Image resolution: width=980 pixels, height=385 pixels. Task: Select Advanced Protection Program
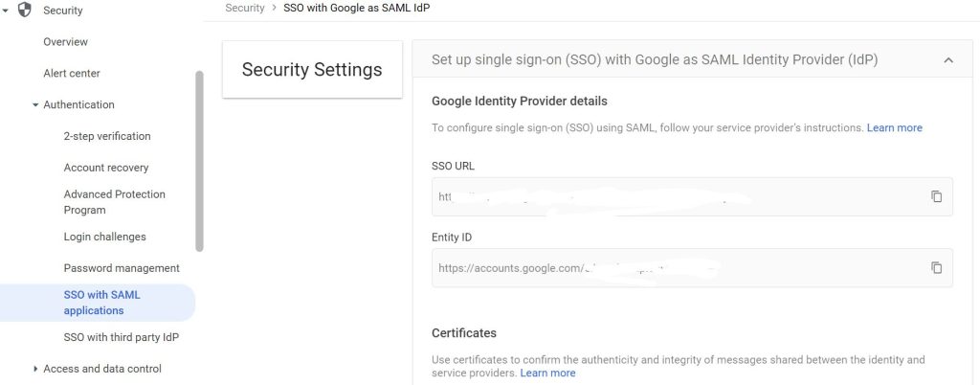(115, 202)
